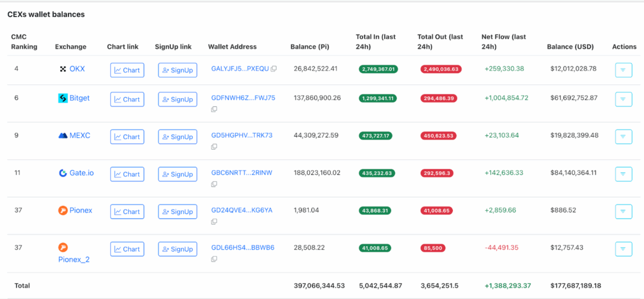Click the MEXC exchange logo
The height and width of the screenshot is (299, 644).
coord(63,135)
